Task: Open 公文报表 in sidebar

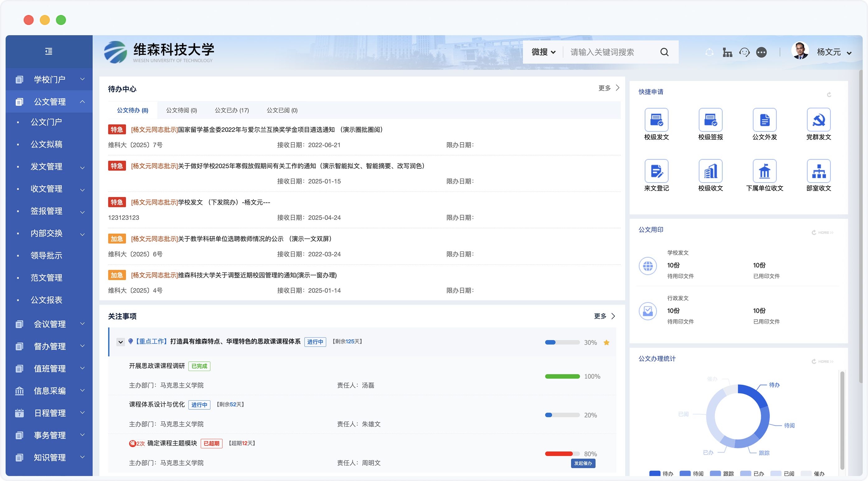Action: point(46,300)
